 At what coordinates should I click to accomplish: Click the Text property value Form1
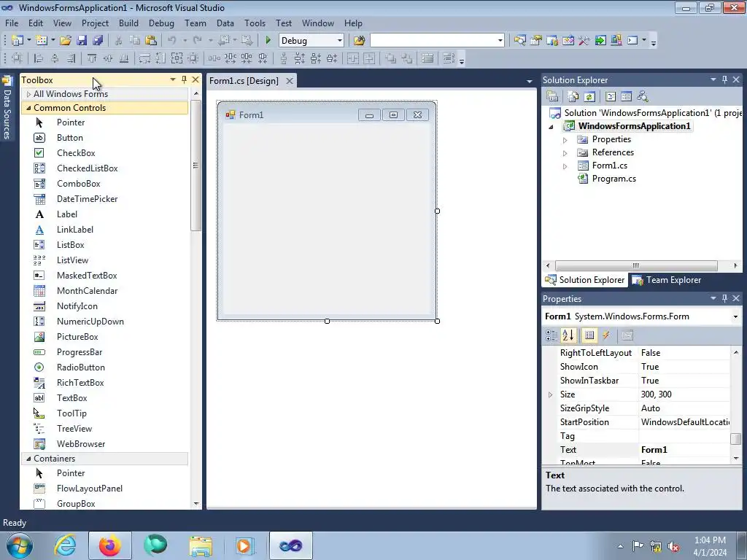point(654,450)
